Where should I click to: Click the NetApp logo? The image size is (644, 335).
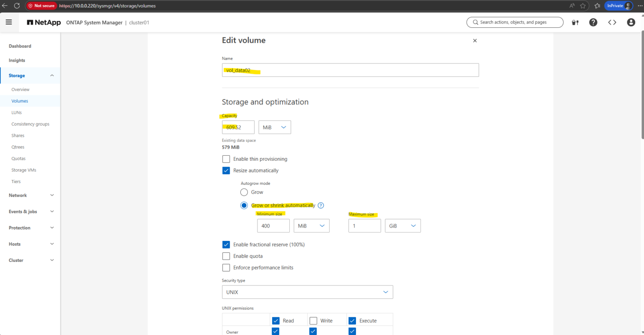[43, 22]
